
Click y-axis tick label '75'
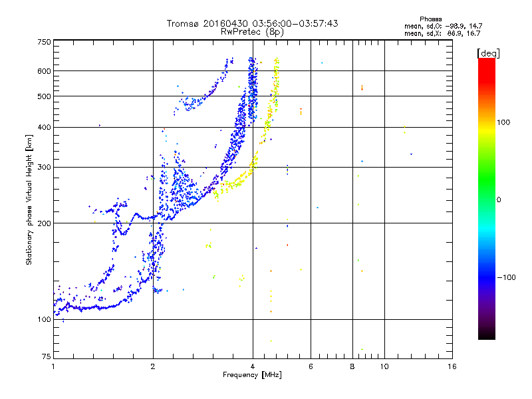[x=47, y=356]
